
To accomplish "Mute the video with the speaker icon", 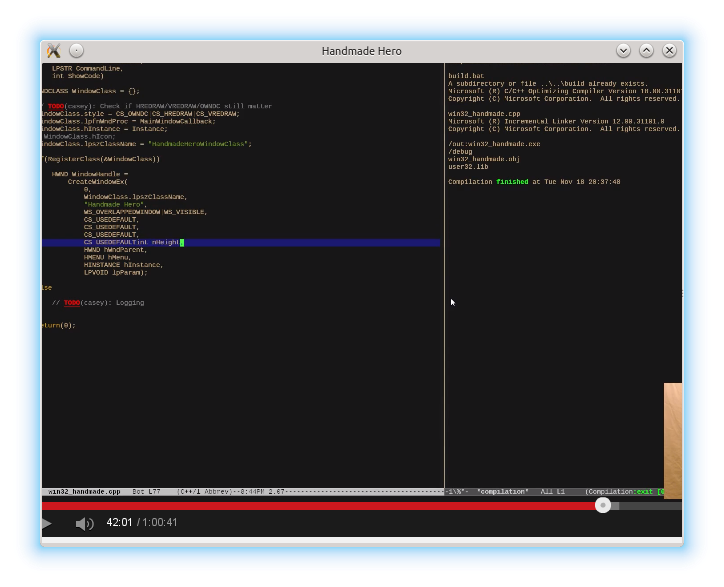I will 85,523.
